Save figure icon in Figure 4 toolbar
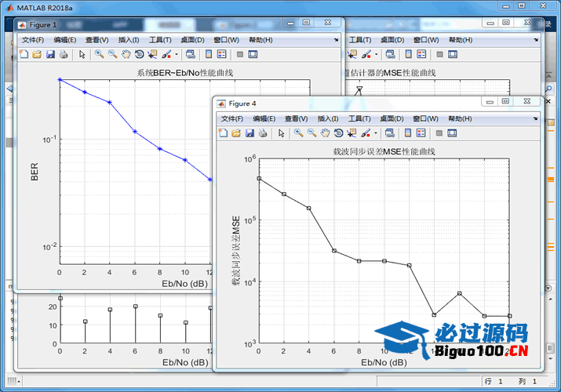561x392 pixels. tap(250, 133)
